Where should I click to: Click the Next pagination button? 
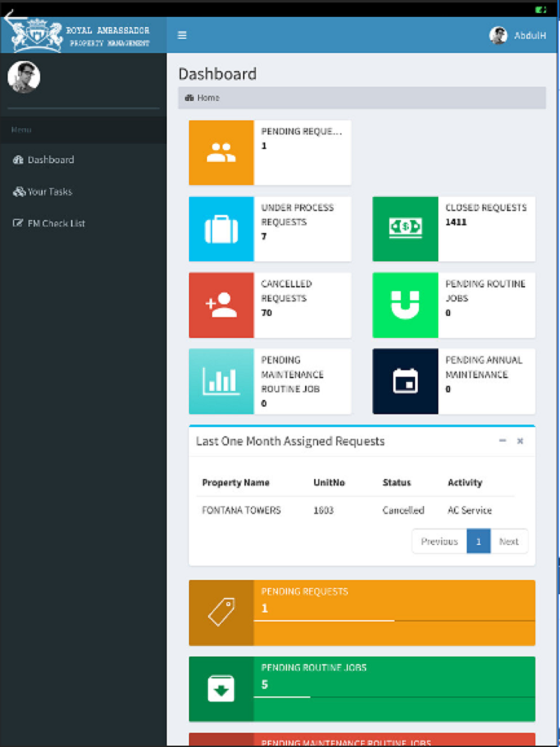pos(509,541)
